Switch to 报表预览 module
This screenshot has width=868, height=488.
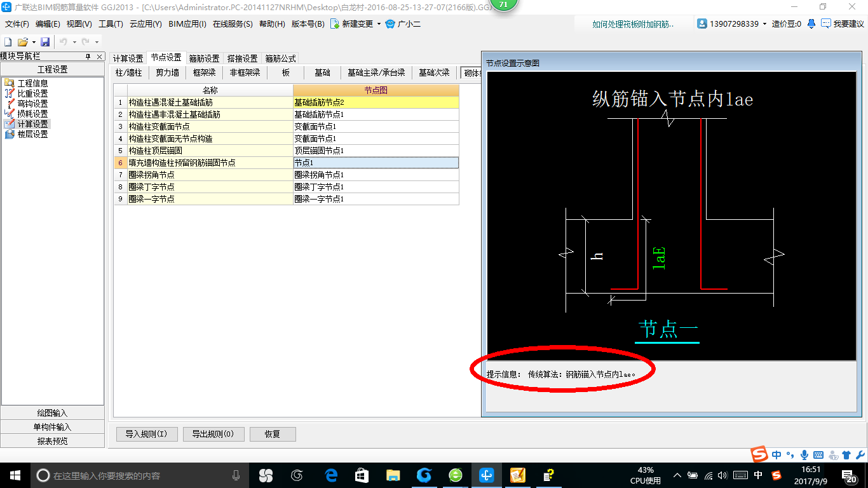click(52, 441)
